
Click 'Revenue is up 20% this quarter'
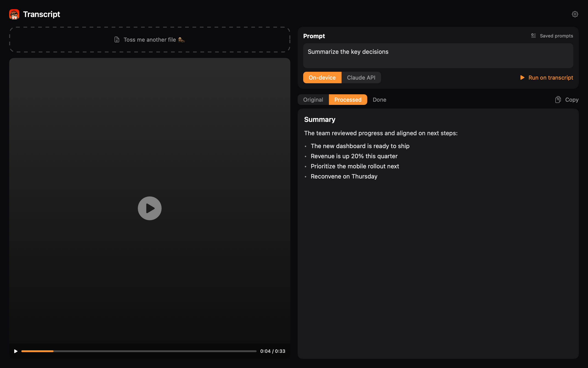point(354,156)
